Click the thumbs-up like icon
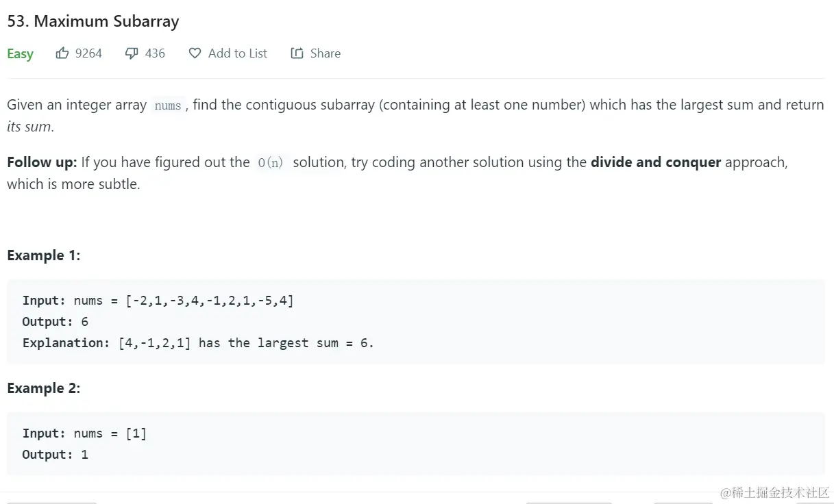The image size is (834, 504). point(62,53)
